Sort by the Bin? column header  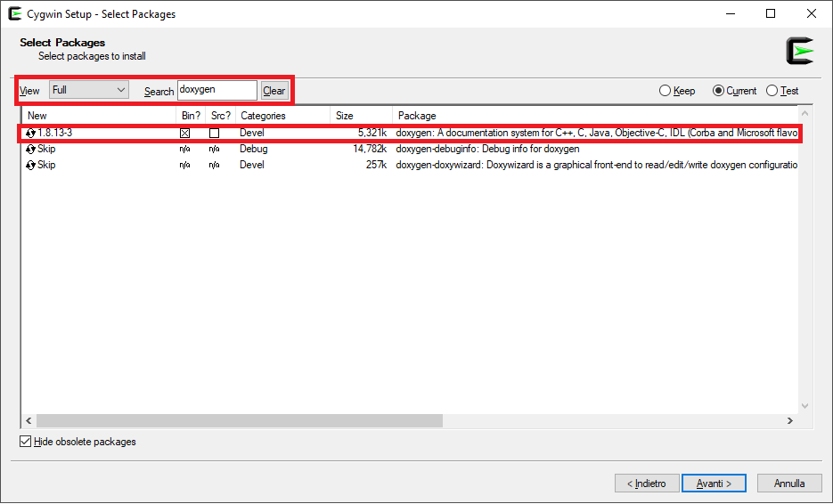191,115
